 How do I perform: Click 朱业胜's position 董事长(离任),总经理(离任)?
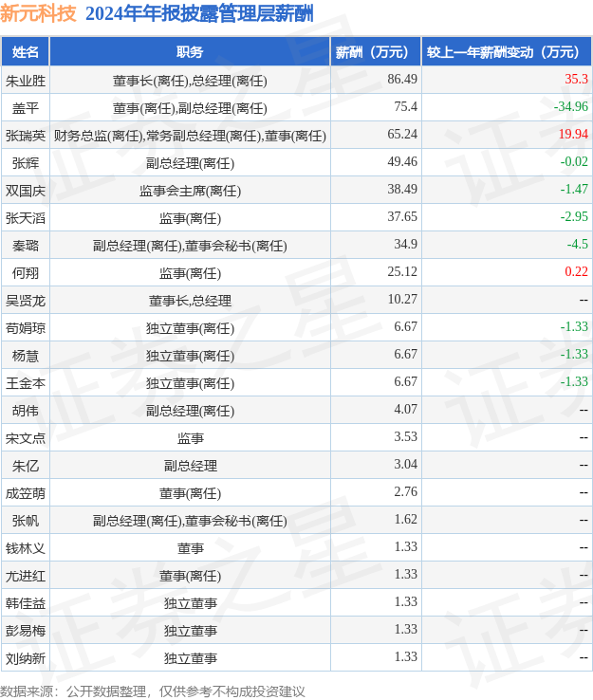[190, 81]
